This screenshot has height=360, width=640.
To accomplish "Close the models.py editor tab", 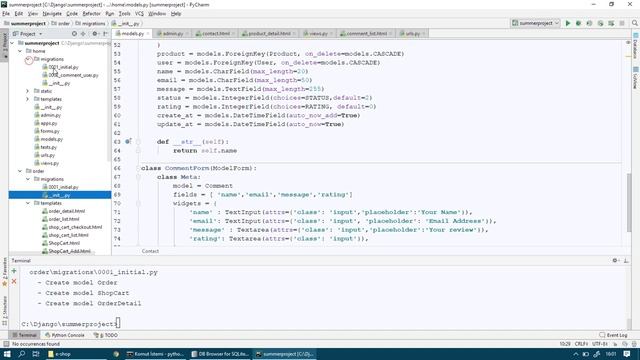I will (x=148, y=33).
